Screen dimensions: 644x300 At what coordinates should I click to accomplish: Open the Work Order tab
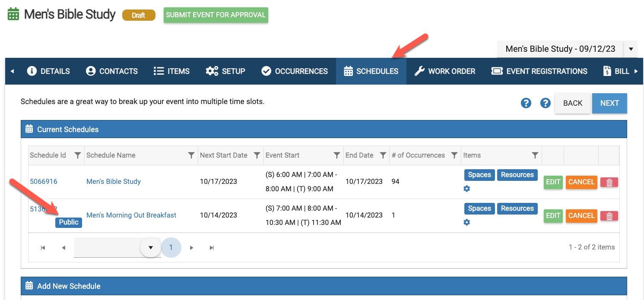445,71
